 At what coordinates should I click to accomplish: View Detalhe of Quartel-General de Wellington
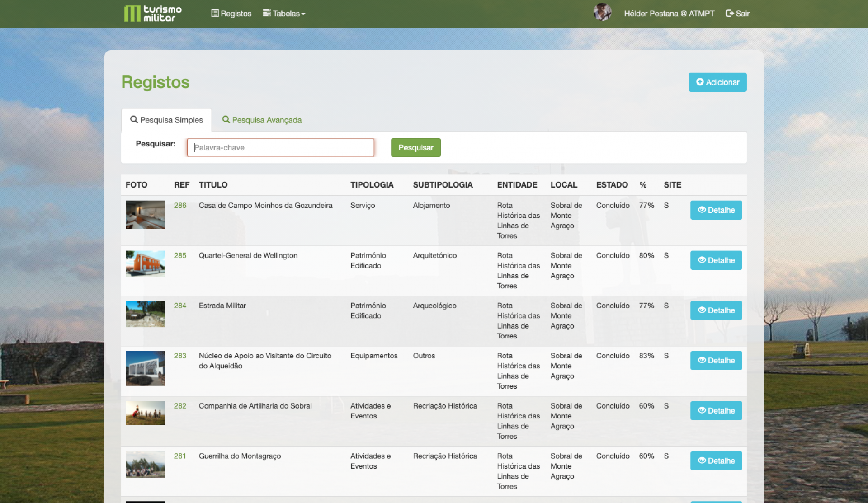click(716, 260)
